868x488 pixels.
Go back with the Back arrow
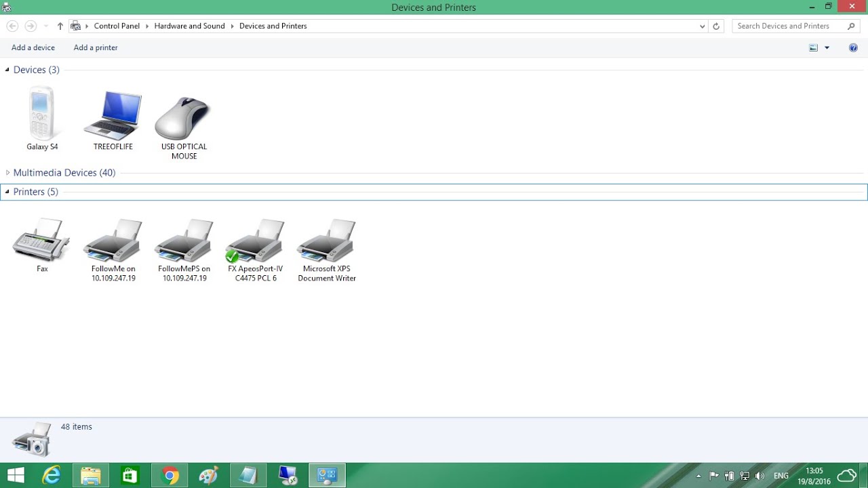(x=12, y=26)
